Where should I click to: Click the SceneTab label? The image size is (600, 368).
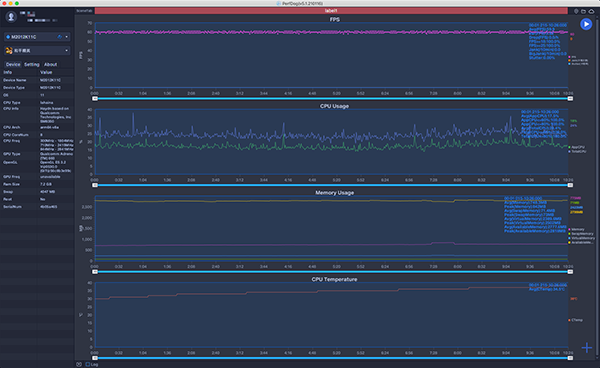point(84,11)
